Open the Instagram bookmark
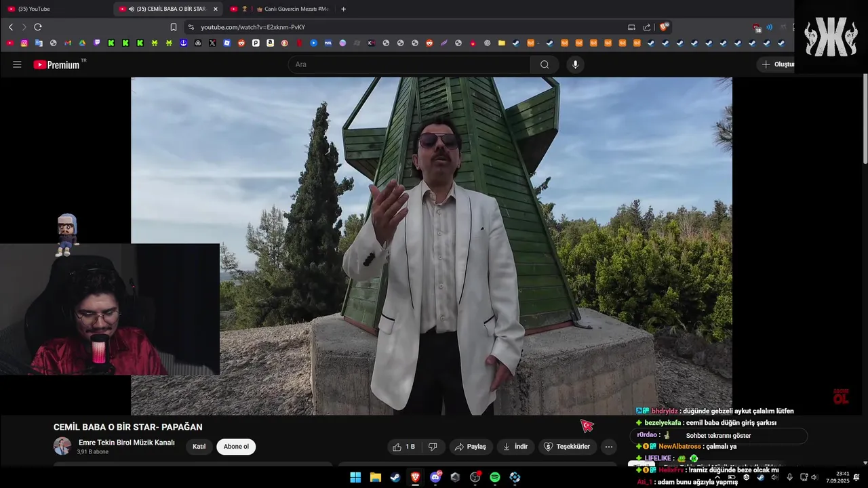The height and width of the screenshot is (488, 868). click(24, 43)
